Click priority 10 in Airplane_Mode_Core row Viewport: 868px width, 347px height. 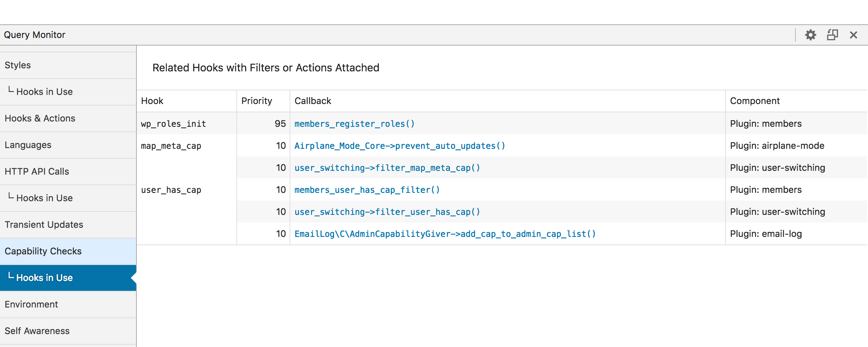click(281, 146)
